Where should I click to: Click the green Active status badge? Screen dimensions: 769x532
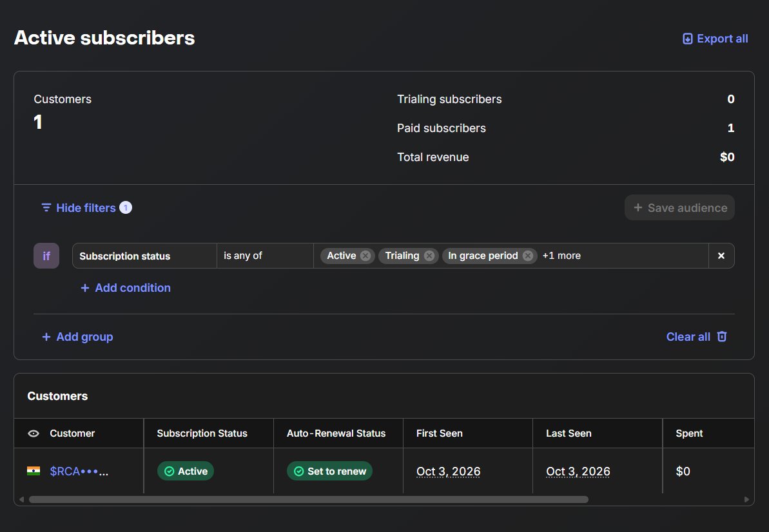click(186, 471)
